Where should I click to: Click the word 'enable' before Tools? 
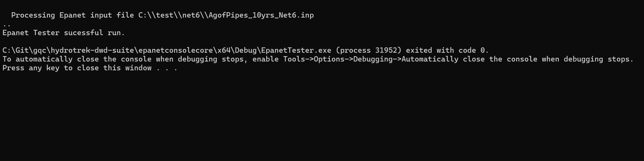(x=266, y=59)
